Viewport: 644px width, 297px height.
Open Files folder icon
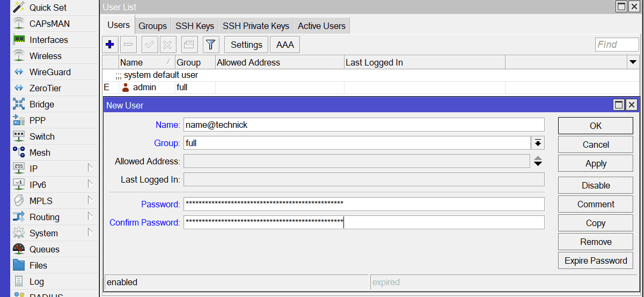[x=19, y=265]
